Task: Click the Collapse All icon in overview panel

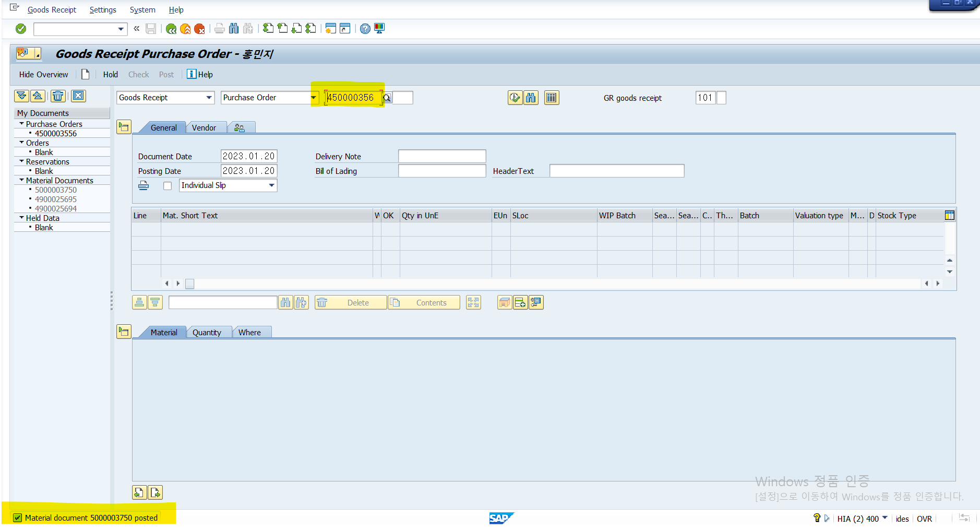Action: point(38,96)
